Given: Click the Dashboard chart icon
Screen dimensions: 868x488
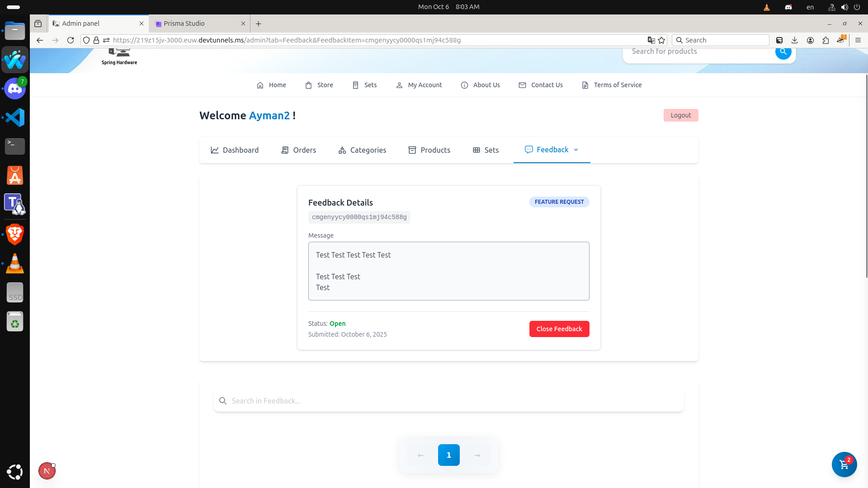Looking at the screenshot, I should click(x=216, y=150).
